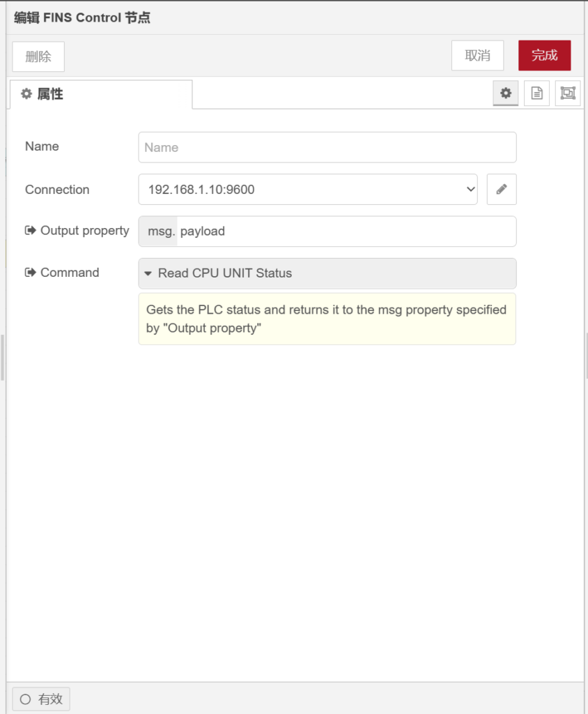Edit connection using the pencil icon
The image size is (588, 714).
tap(502, 190)
